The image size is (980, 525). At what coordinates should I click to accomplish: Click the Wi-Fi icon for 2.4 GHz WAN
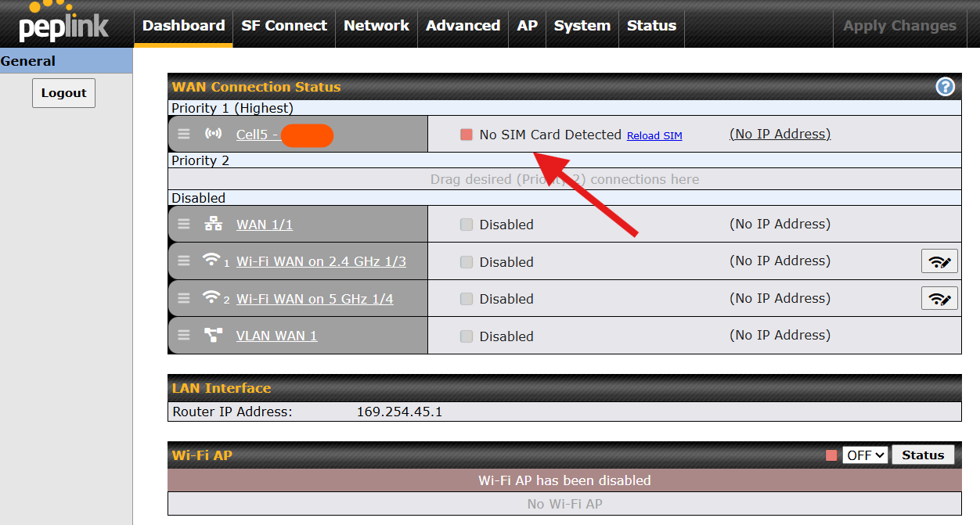[x=211, y=260]
